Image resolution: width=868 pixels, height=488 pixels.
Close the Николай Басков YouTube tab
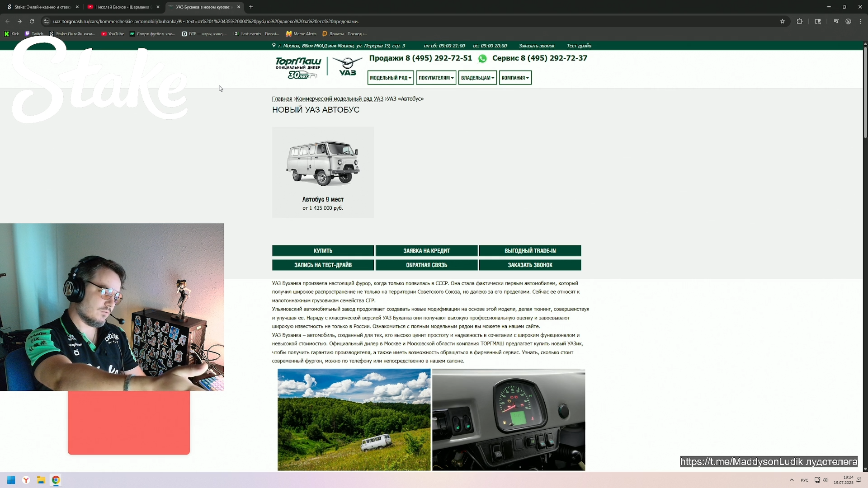(x=158, y=7)
